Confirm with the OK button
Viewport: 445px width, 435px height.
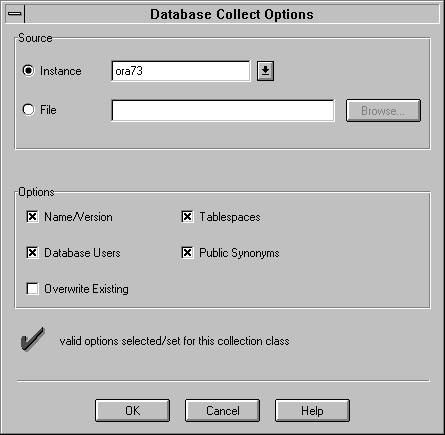tap(132, 410)
